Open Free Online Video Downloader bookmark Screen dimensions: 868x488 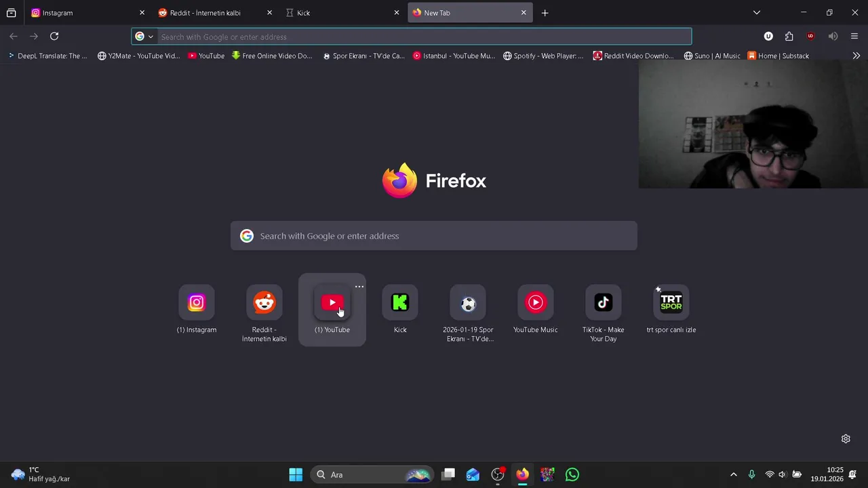click(272, 56)
